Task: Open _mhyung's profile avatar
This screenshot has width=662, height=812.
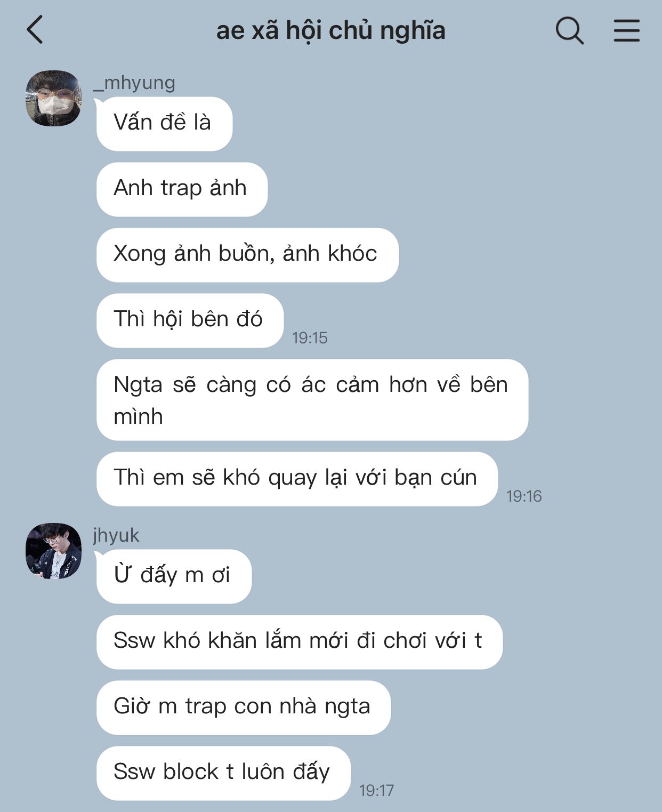Action: [x=54, y=98]
